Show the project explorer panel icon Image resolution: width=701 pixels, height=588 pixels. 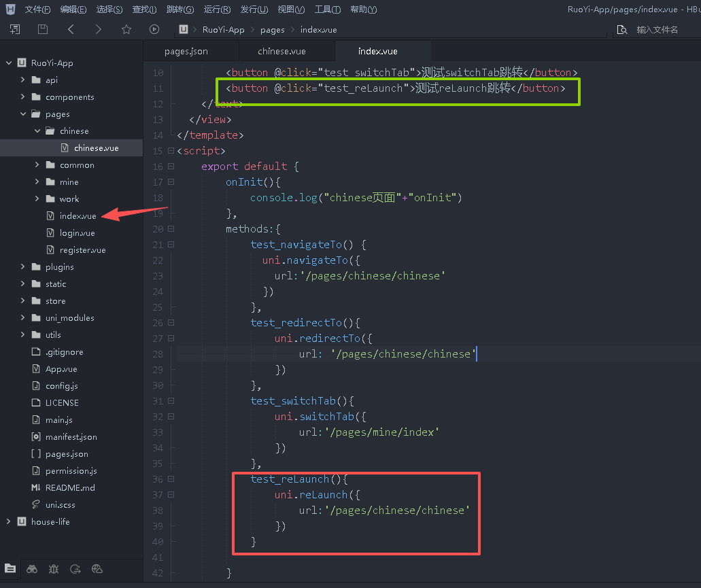[10, 569]
